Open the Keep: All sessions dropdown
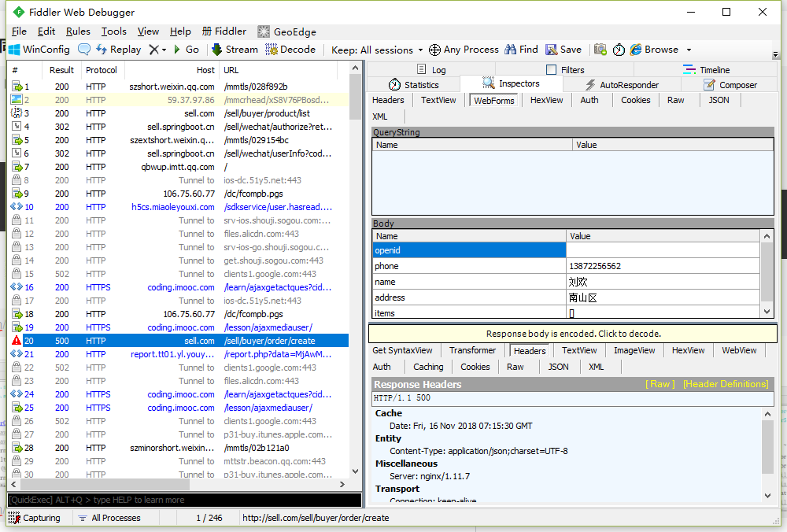The width and height of the screenshot is (787, 532). [377, 50]
